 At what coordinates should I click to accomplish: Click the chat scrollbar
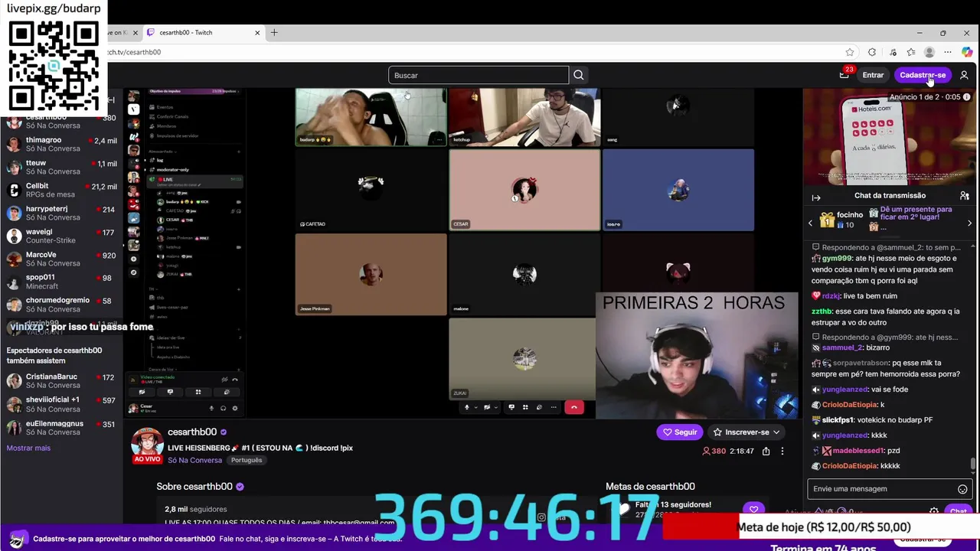point(974,462)
